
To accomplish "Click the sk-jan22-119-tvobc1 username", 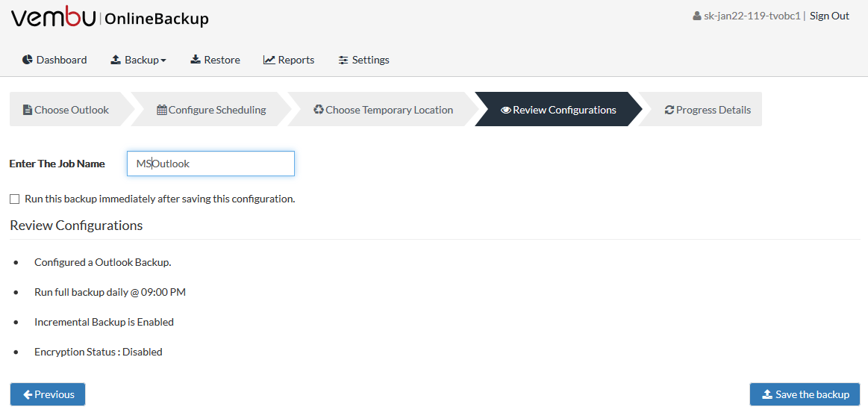I will pyautogui.click(x=752, y=16).
